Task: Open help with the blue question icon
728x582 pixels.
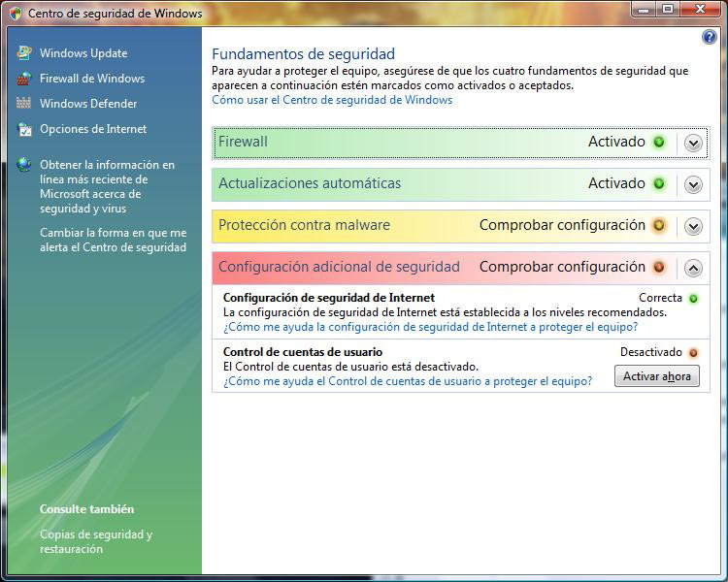Action: [709, 37]
